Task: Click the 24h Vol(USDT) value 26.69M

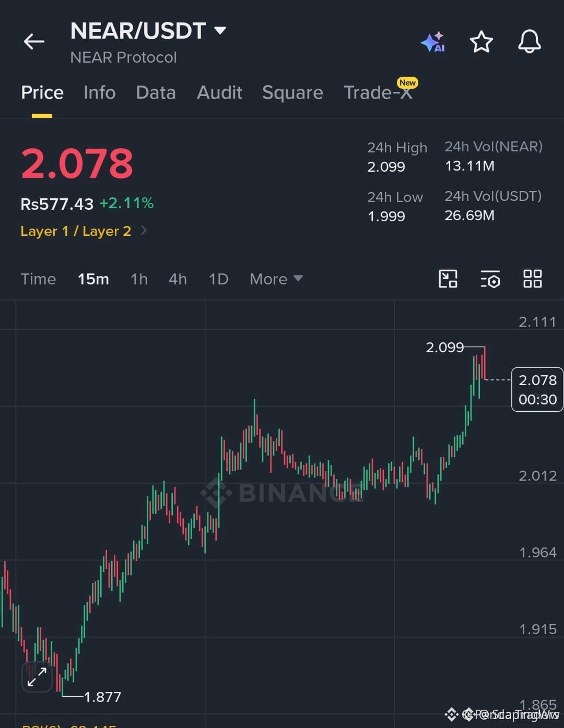Action: [469, 215]
